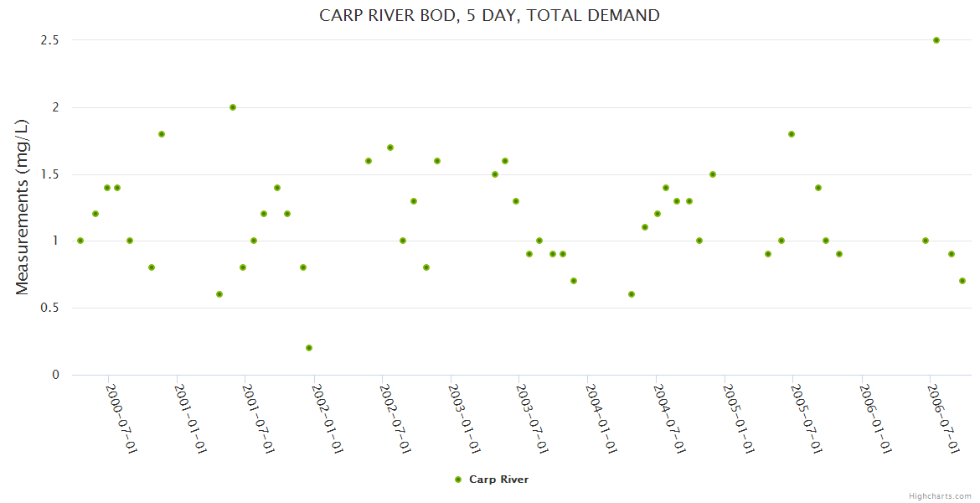Click the 2000-07-01 x-axis date label
Screen dimensions: 980x503
click(121, 419)
